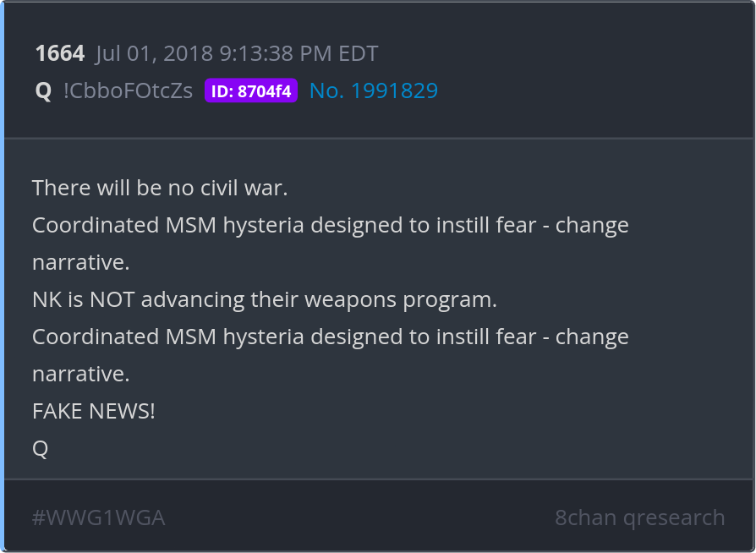
Task: Open the #WWG1WGA hashtag
Action: pyautogui.click(x=98, y=517)
